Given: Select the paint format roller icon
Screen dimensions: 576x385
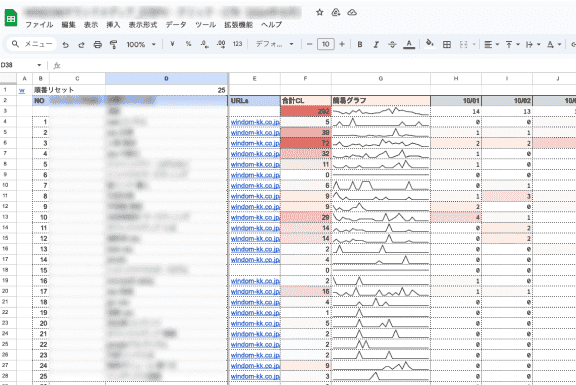Looking at the screenshot, I should [114, 44].
